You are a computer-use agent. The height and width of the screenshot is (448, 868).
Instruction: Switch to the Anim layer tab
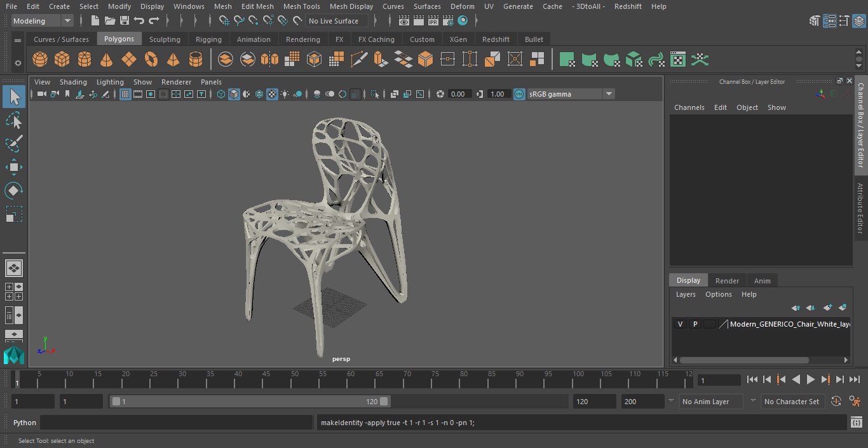(x=762, y=281)
